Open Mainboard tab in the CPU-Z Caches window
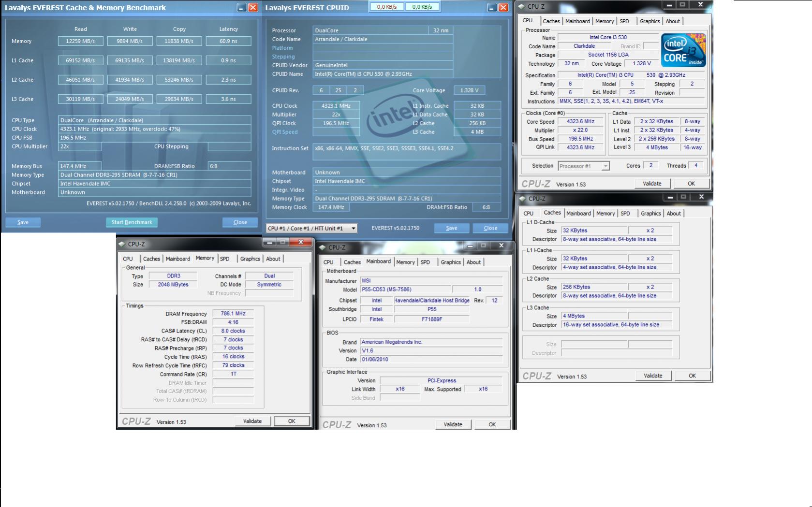Image resolution: width=812 pixels, height=507 pixels. (578, 214)
